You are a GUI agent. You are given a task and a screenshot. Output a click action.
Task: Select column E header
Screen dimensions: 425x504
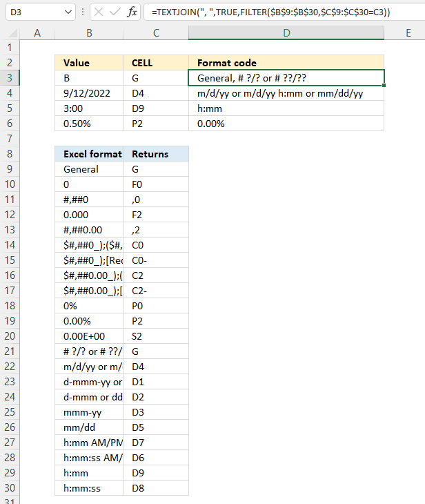(x=408, y=32)
